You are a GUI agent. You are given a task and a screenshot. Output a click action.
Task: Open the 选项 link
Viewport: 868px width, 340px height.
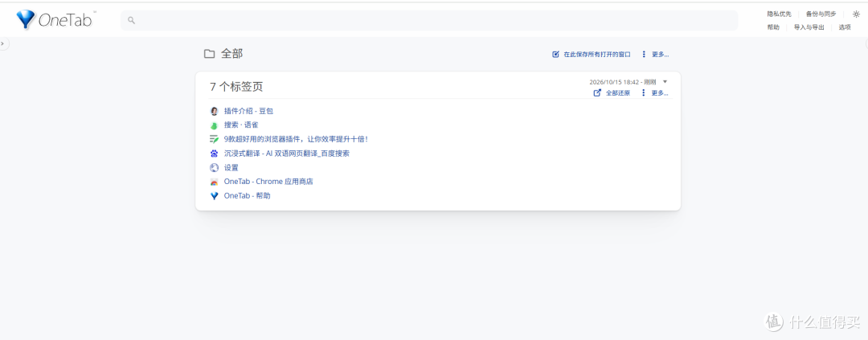(845, 27)
